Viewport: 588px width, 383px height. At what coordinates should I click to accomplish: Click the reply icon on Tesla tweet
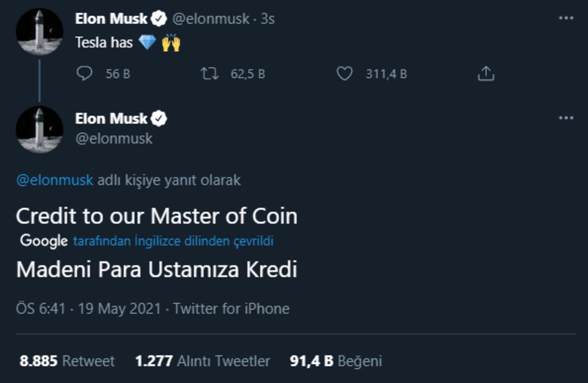[x=86, y=74]
